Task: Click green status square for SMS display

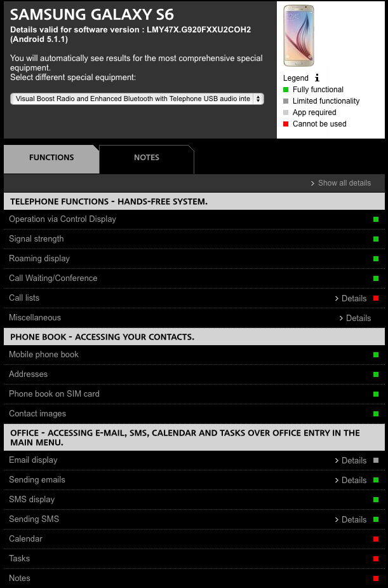Action: click(376, 500)
